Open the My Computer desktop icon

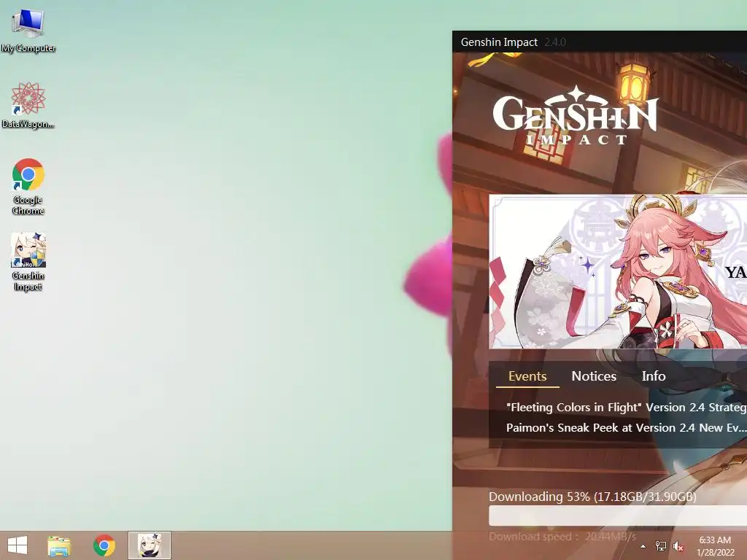tap(28, 29)
